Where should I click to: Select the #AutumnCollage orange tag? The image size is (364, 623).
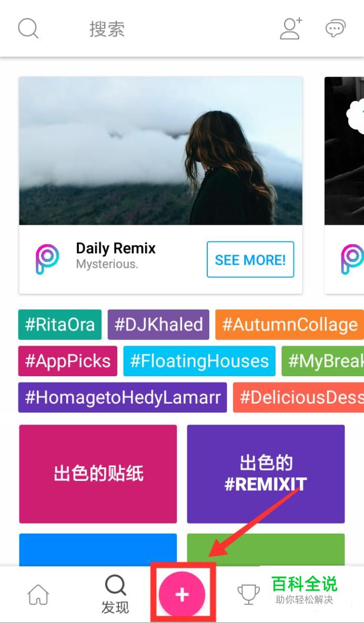click(x=290, y=325)
